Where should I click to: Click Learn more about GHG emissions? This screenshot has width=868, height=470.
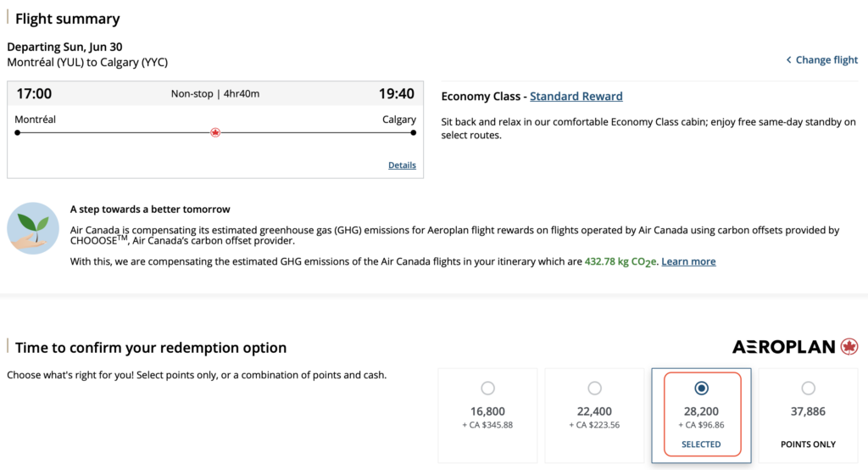coord(688,261)
